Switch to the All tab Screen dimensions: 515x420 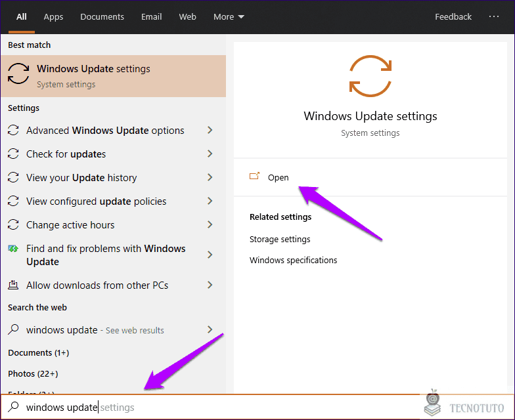pos(22,17)
